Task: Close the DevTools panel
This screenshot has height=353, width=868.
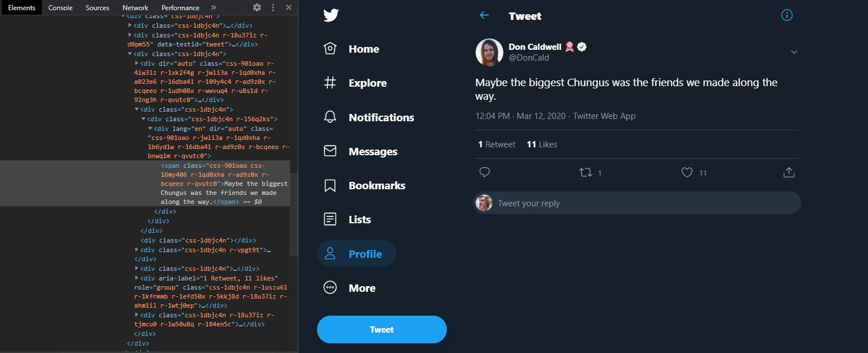Action: (x=289, y=7)
